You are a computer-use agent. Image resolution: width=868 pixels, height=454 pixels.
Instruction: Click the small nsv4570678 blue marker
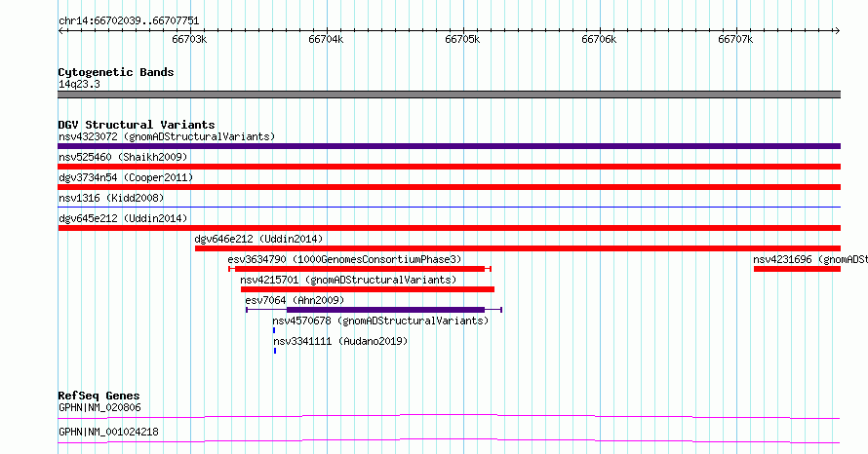pyautogui.click(x=274, y=330)
